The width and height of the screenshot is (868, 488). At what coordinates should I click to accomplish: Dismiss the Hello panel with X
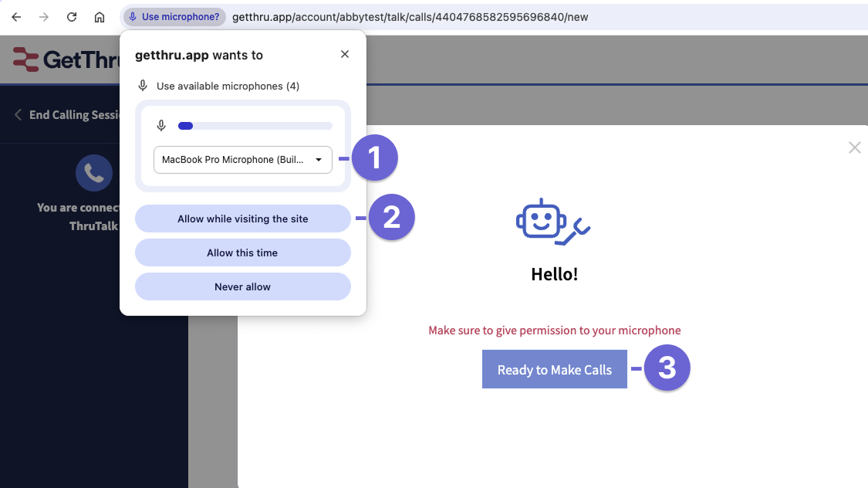[x=854, y=147]
